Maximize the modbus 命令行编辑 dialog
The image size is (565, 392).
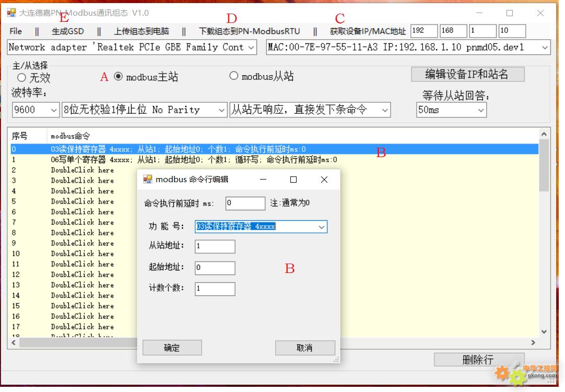coord(293,180)
